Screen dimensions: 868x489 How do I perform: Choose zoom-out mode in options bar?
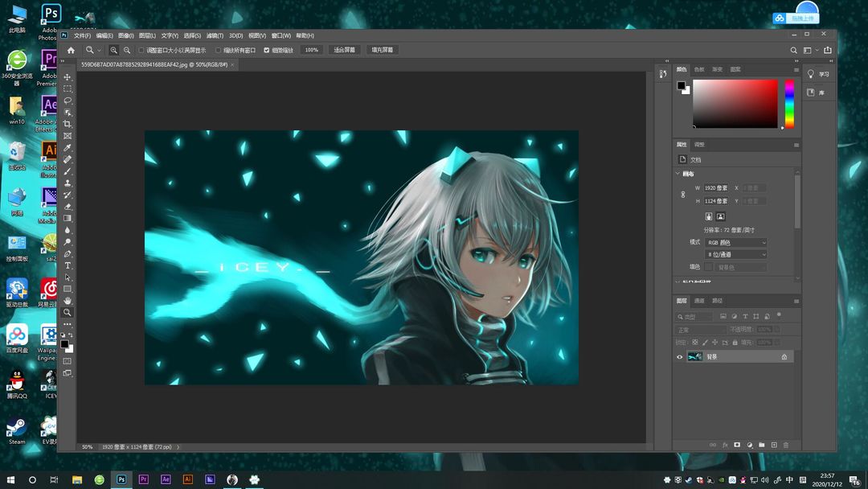tap(127, 50)
